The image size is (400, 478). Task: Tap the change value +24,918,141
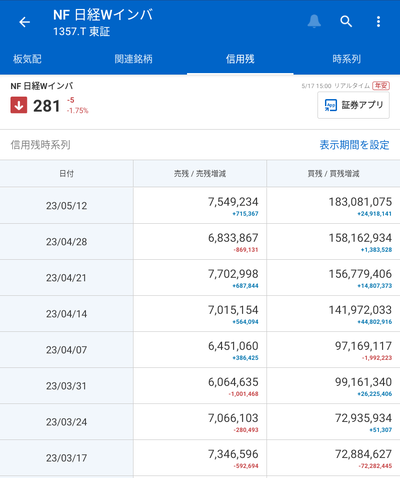[x=375, y=214]
